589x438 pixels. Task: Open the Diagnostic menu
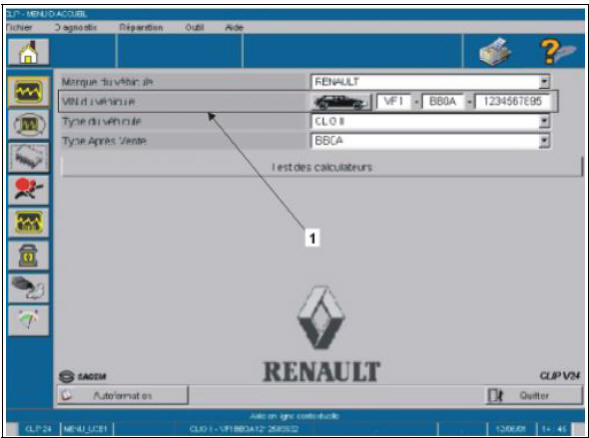[76, 27]
